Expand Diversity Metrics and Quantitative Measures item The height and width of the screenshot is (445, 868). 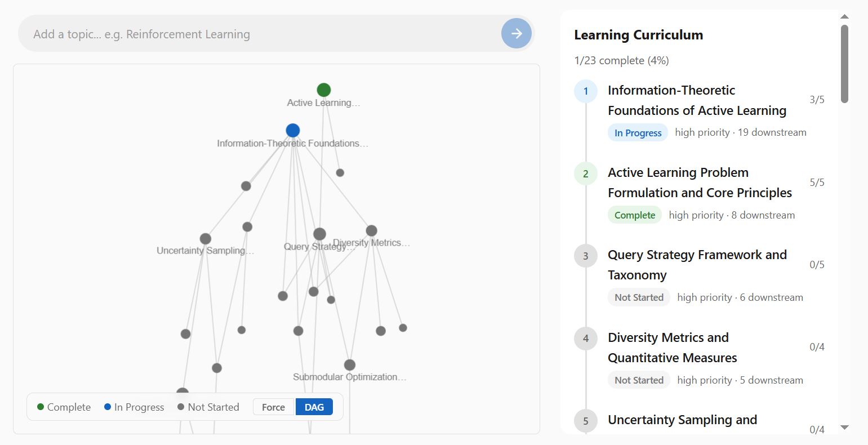(x=672, y=348)
